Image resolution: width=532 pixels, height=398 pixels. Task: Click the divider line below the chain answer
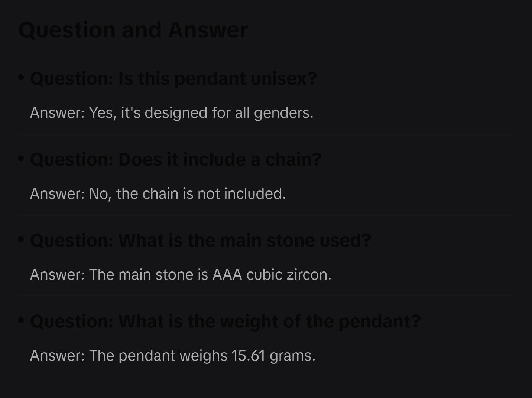(x=266, y=215)
